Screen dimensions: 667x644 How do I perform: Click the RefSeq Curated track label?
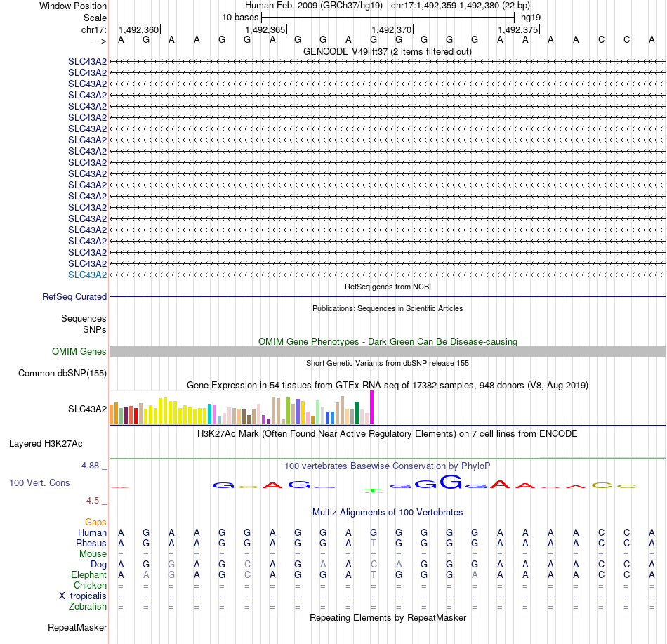[x=74, y=296]
